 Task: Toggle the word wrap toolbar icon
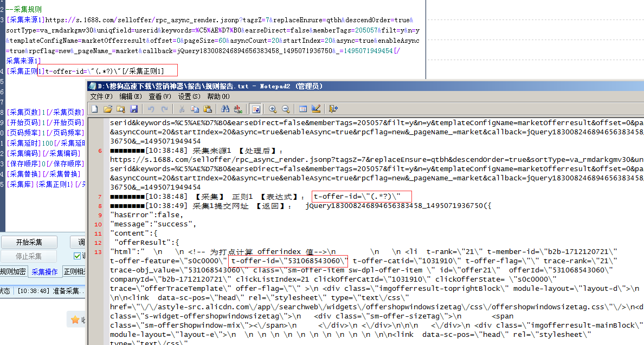pyautogui.click(x=255, y=109)
